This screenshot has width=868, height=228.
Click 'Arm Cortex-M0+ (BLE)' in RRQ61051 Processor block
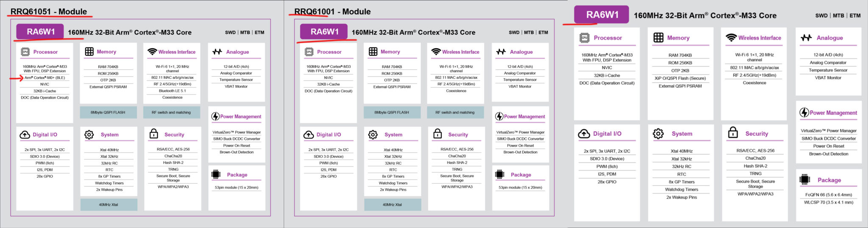pyautogui.click(x=45, y=78)
